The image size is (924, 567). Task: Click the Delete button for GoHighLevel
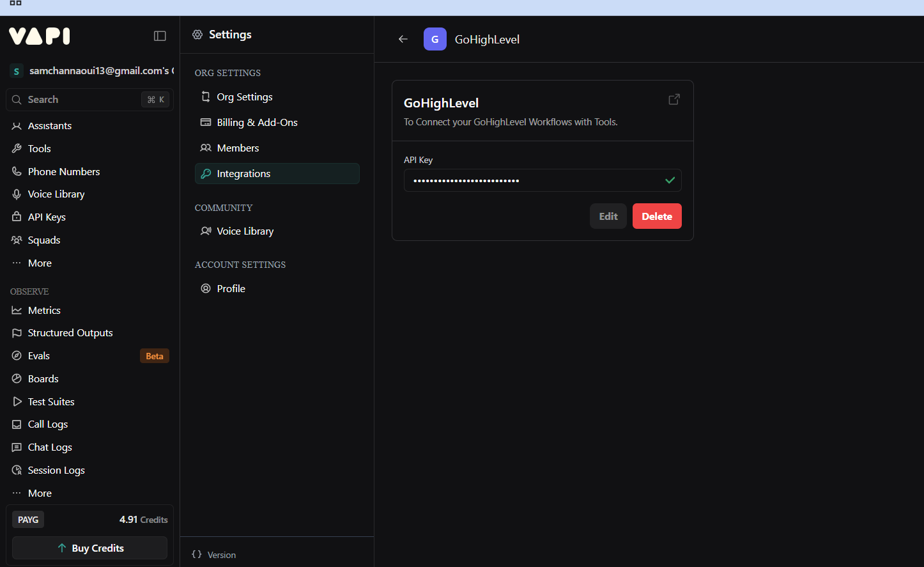click(x=657, y=215)
